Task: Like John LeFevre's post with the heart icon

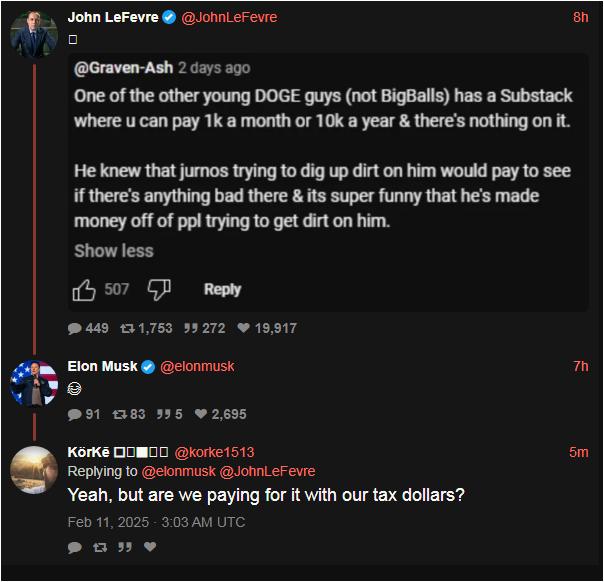Action: click(244, 328)
